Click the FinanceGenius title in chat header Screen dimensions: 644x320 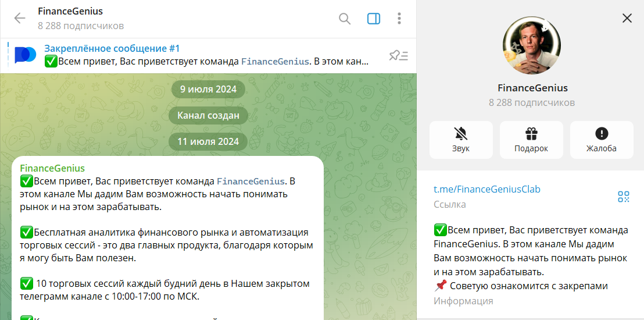70,12
